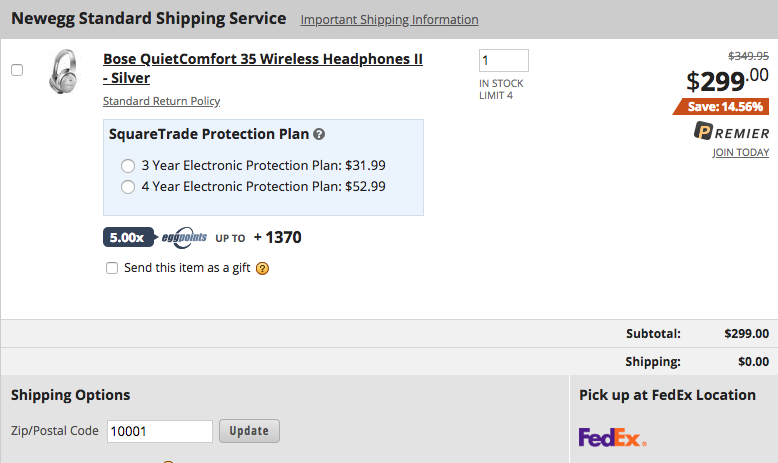Click the gift option question mark icon

[263, 268]
